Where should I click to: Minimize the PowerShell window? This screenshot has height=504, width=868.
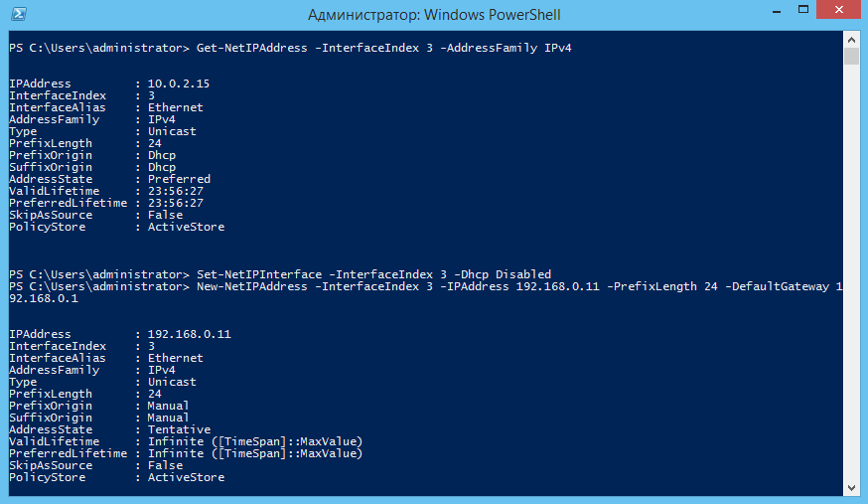click(777, 11)
